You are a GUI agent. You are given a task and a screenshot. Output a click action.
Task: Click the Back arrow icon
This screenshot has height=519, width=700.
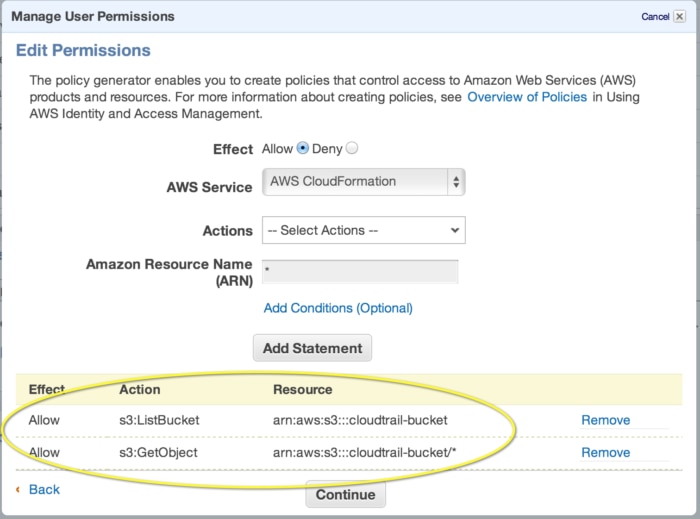click(x=19, y=489)
